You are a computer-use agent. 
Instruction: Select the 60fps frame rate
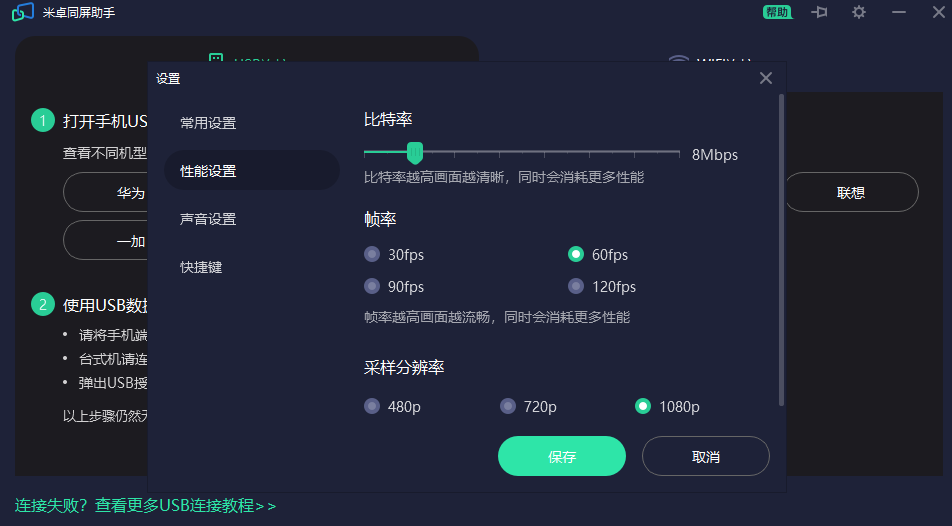coord(576,255)
